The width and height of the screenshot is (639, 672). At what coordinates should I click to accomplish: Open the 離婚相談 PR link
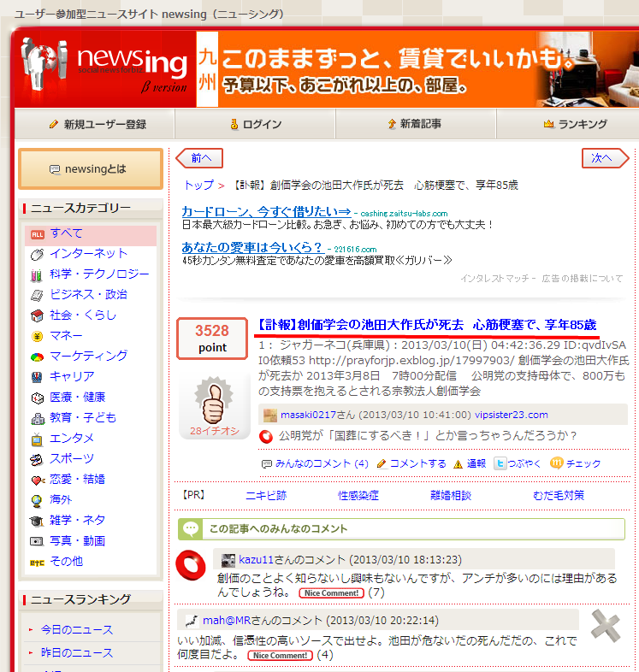tap(451, 495)
